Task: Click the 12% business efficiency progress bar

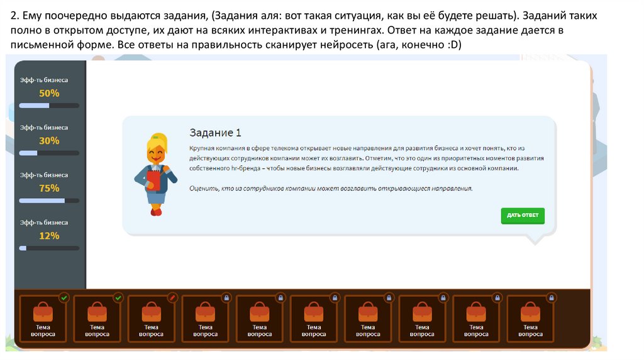Action: (49, 248)
